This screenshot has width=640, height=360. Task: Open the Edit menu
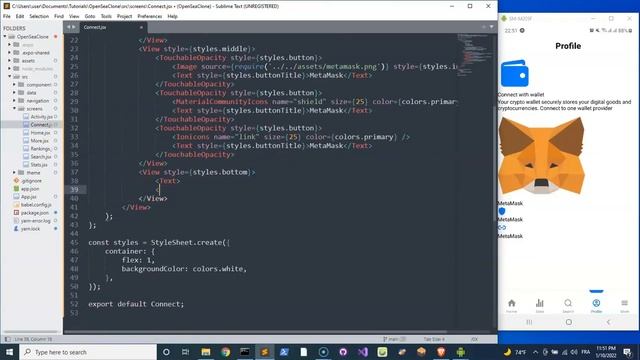(20, 16)
